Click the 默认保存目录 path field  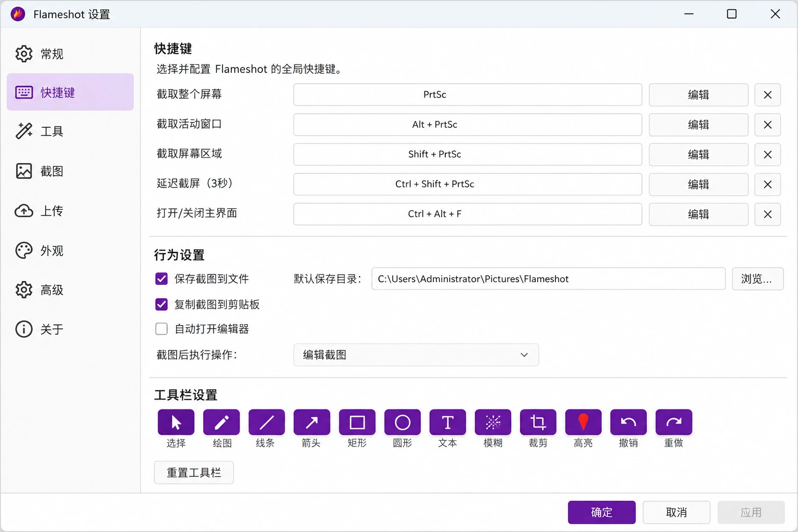549,279
